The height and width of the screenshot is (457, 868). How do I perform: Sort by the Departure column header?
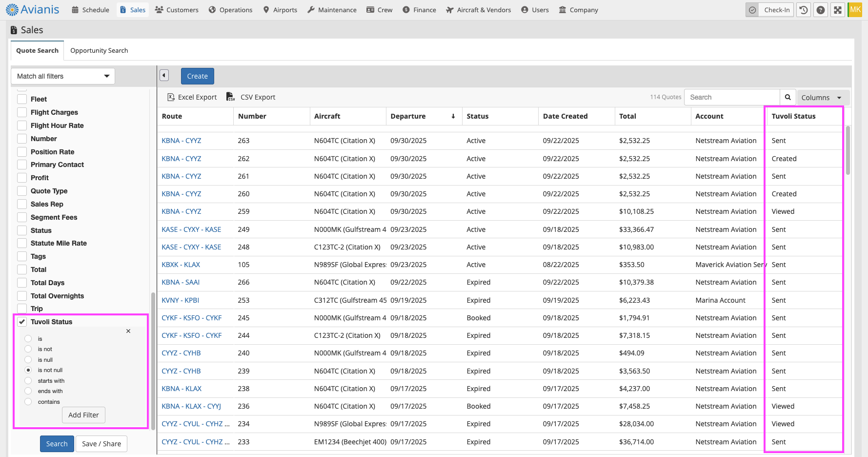[x=408, y=116]
